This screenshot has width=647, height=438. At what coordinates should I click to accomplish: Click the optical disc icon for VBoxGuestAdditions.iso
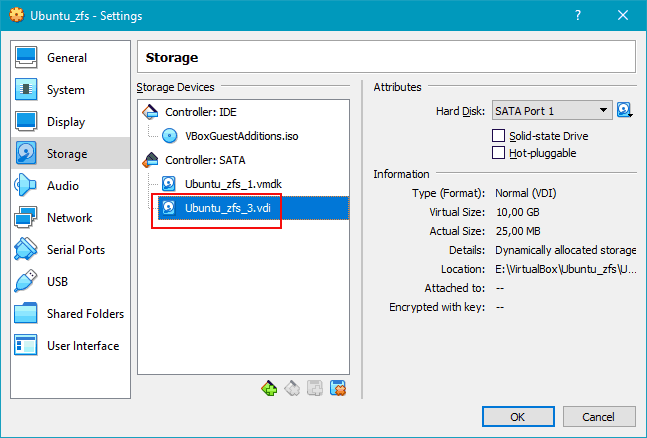(169, 136)
